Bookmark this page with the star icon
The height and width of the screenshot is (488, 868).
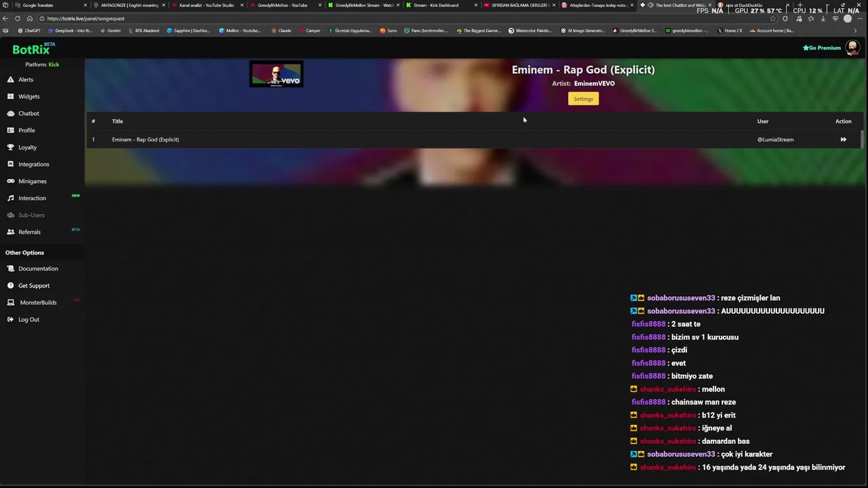pyautogui.click(x=772, y=18)
